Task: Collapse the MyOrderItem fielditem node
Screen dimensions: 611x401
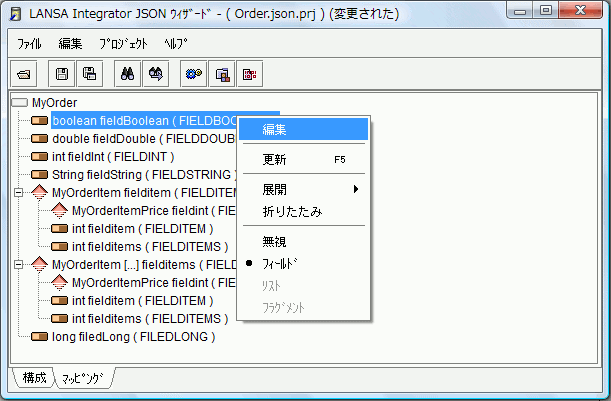Action: coord(18,193)
